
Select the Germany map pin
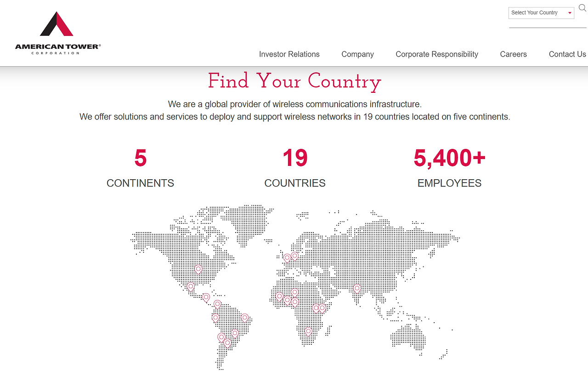pos(294,256)
